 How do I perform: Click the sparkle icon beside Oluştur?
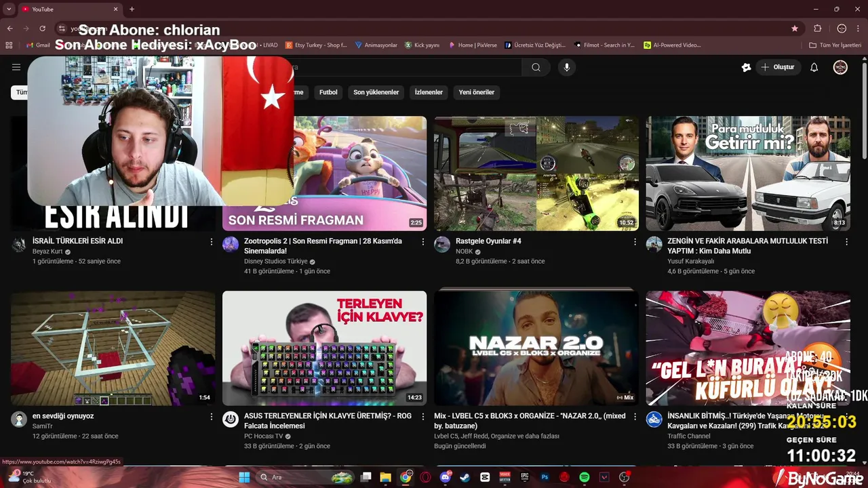[x=746, y=67]
